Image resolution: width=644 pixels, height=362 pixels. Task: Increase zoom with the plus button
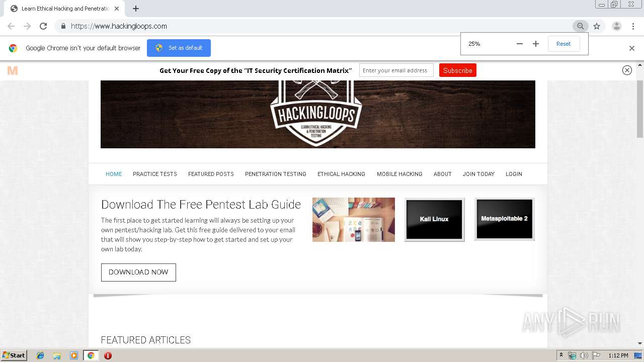point(536,44)
